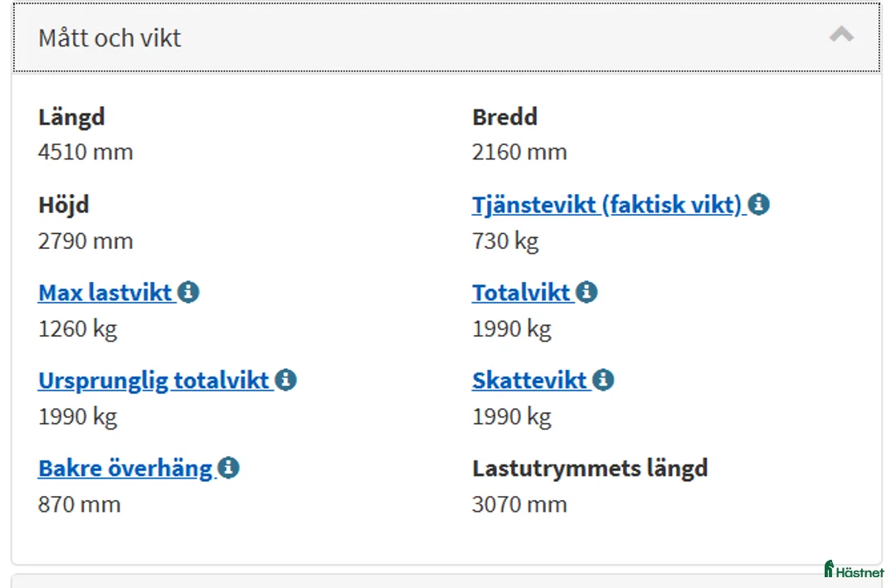The height and width of the screenshot is (588, 896).
Task: Collapse section using the chevron-up arrow
Action: (841, 35)
